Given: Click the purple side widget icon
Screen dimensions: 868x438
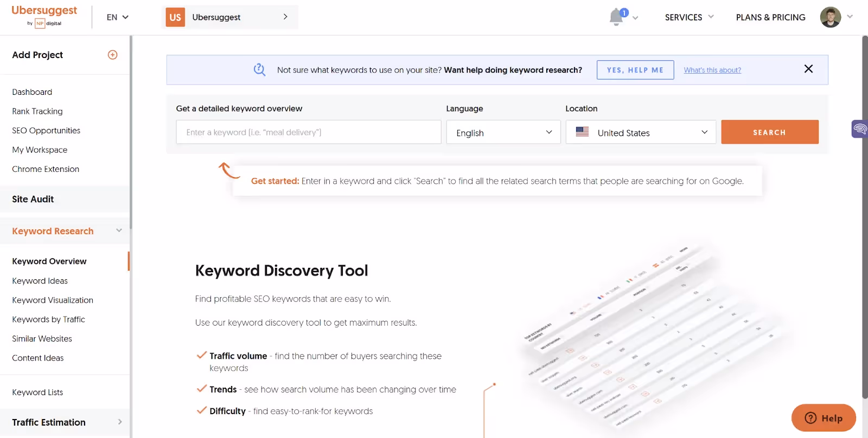Looking at the screenshot, I should click(860, 129).
